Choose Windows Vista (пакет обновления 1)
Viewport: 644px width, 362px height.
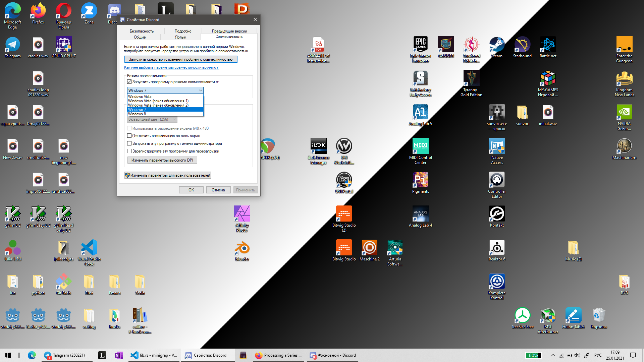[165, 101]
